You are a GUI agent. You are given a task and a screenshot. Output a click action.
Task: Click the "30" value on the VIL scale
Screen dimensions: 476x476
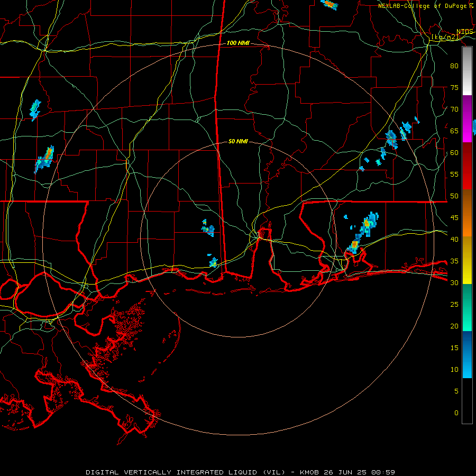(454, 282)
